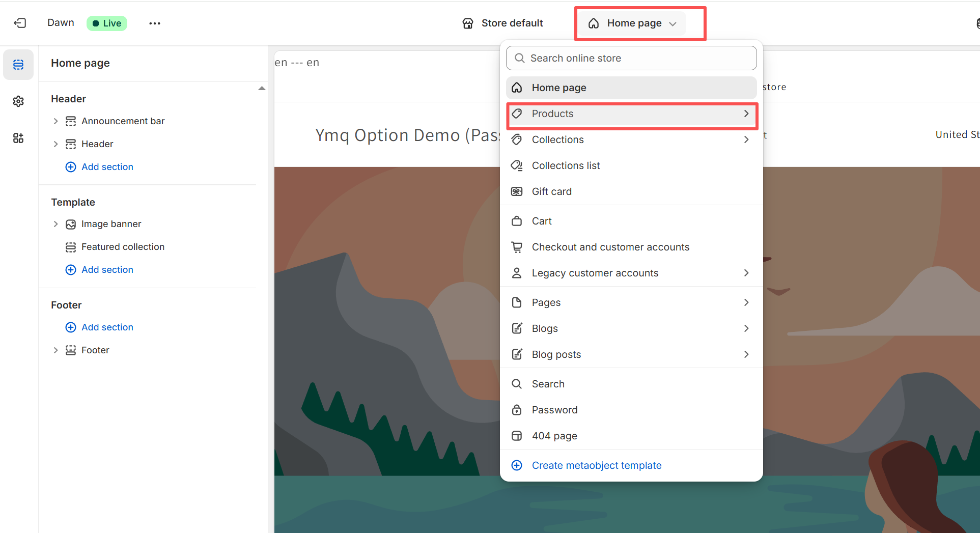Click the Search online store field

(631, 58)
